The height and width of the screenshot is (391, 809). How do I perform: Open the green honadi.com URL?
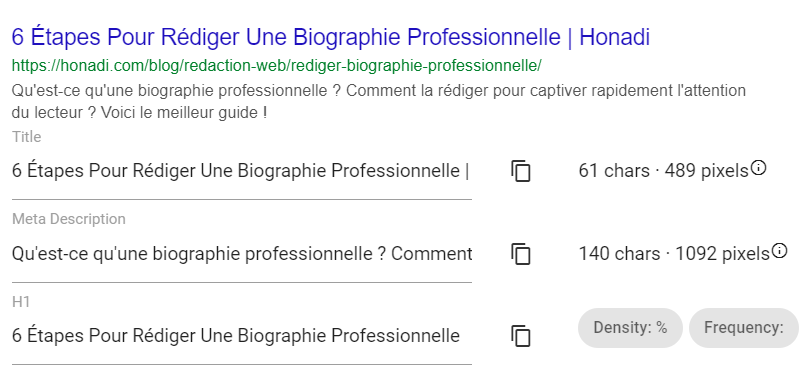coord(277,66)
